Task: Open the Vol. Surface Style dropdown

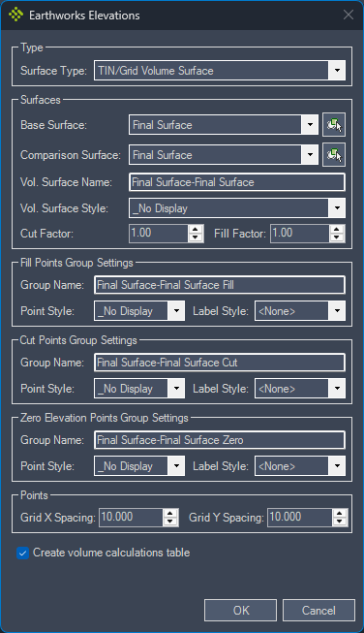Action: click(x=337, y=208)
